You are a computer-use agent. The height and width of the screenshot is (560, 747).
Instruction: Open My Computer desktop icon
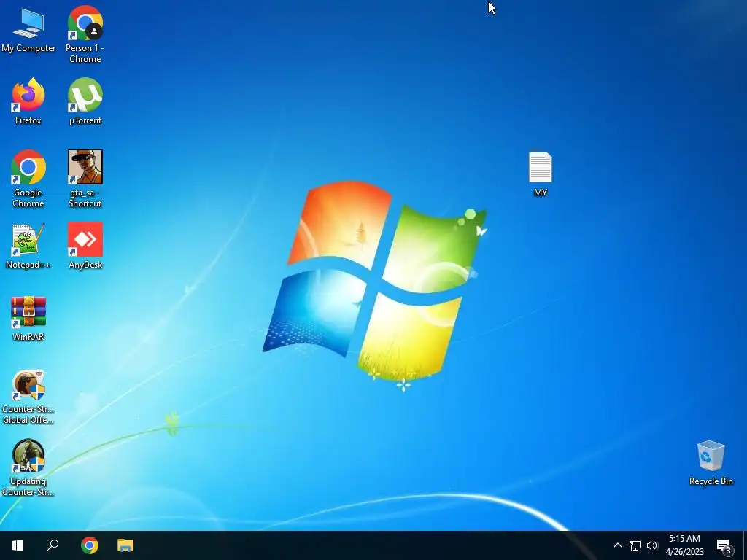(x=28, y=30)
